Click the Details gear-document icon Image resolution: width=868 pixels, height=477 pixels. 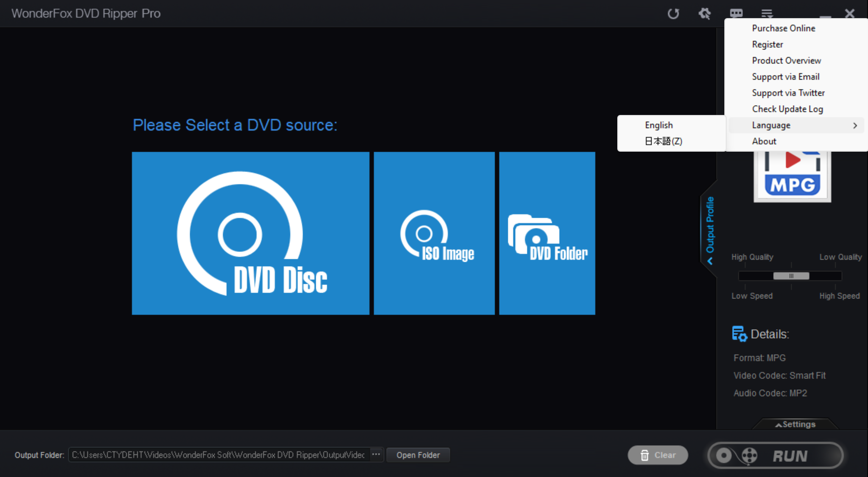click(739, 334)
